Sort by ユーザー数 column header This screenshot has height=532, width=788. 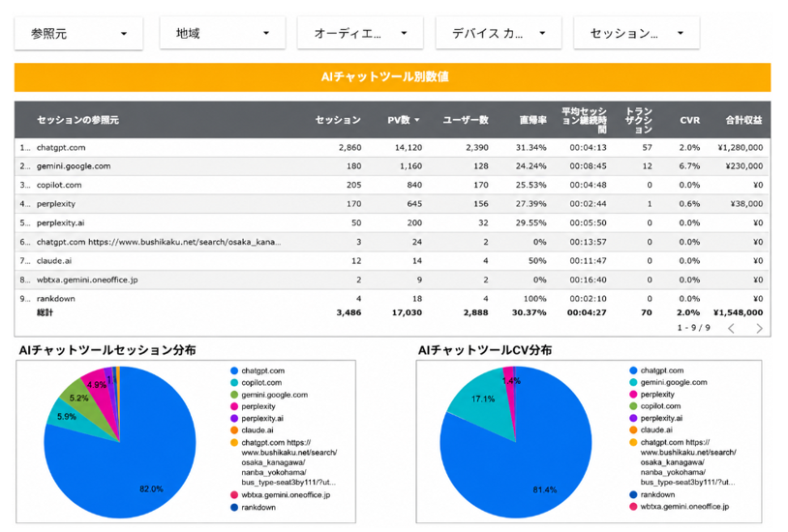466,120
